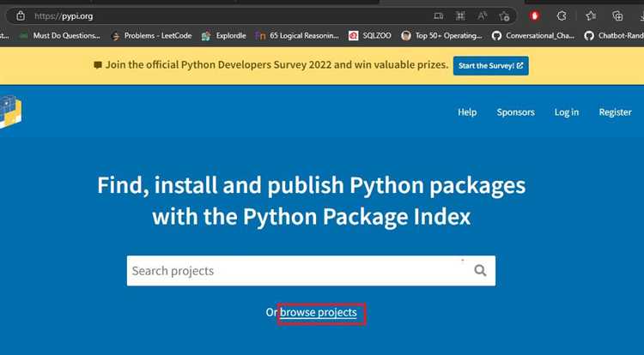This screenshot has width=644, height=355.
Task: Open the Chatbot-Rand GitHub bookmark
Action: tap(614, 36)
